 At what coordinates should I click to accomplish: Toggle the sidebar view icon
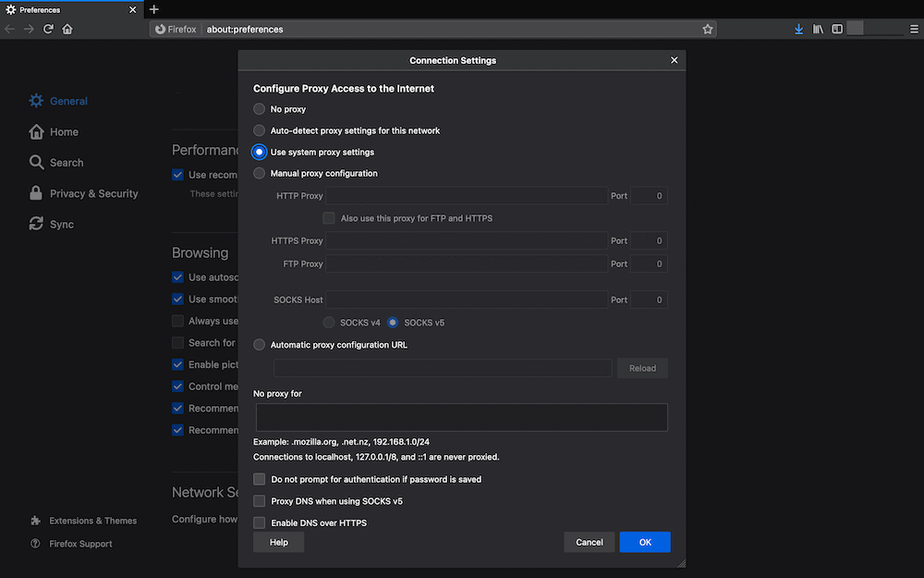click(x=837, y=29)
